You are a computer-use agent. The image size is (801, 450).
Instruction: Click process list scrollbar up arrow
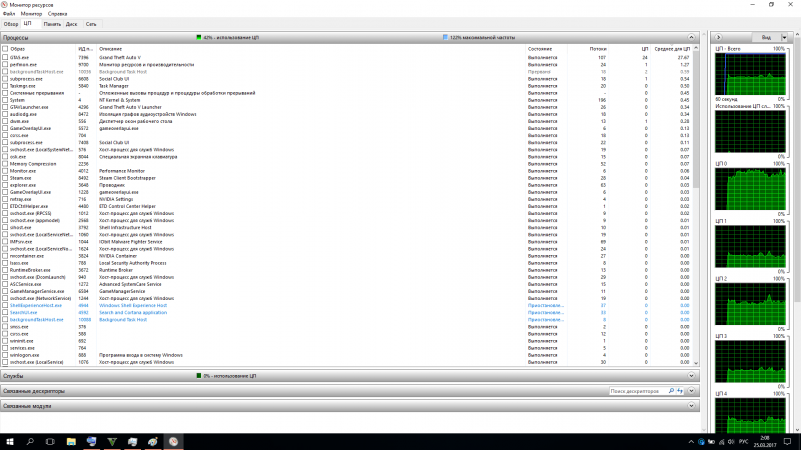[696, 48]
